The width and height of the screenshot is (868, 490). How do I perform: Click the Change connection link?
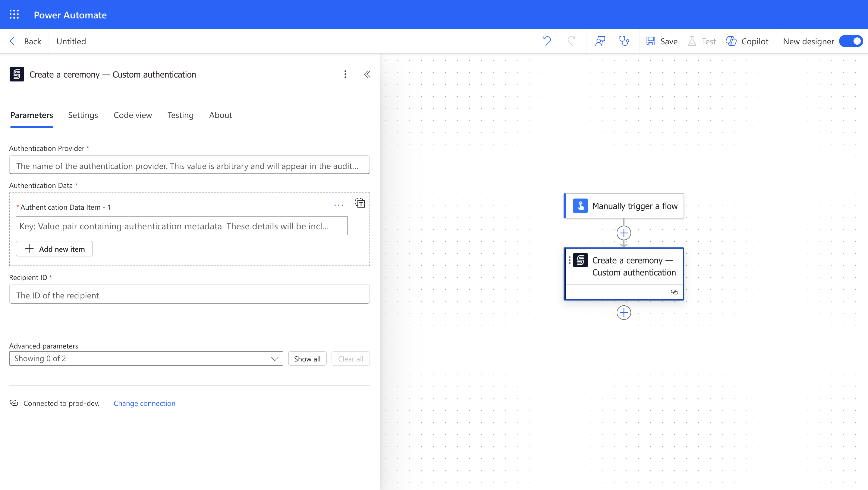pyautogui.click(x=144, y=403)
